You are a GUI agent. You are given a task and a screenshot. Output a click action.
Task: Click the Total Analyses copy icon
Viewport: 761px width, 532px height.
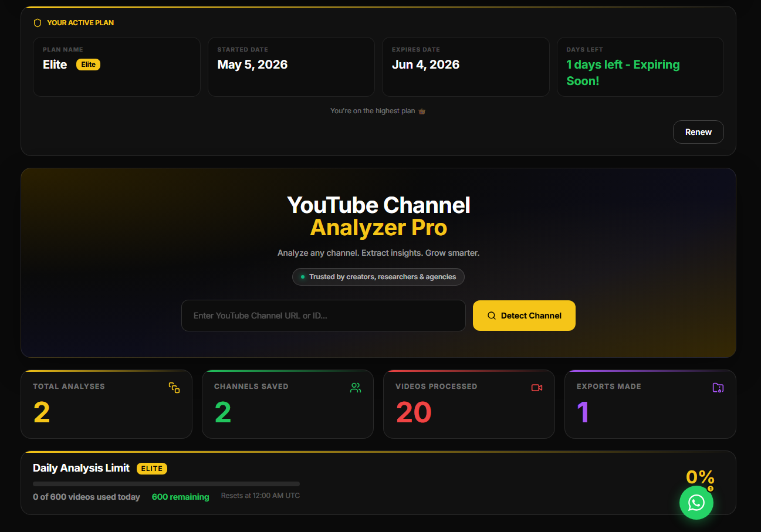coord(174,388)
